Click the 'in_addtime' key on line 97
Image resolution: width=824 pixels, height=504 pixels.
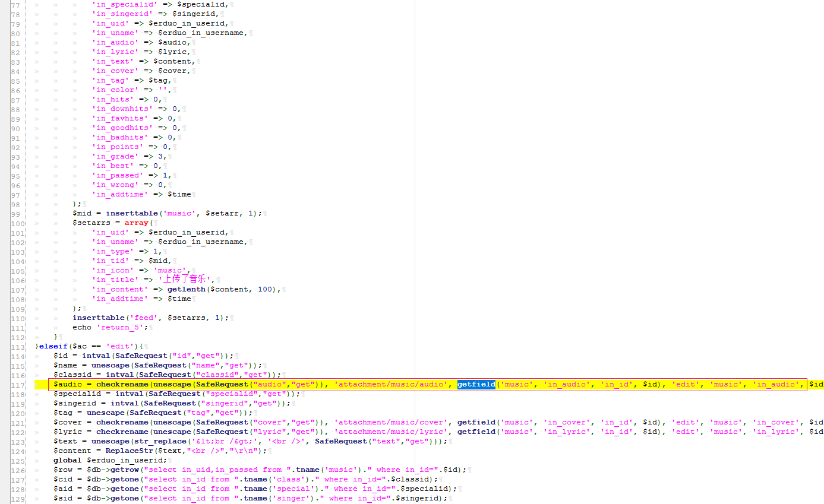click(x=119, y=194)
